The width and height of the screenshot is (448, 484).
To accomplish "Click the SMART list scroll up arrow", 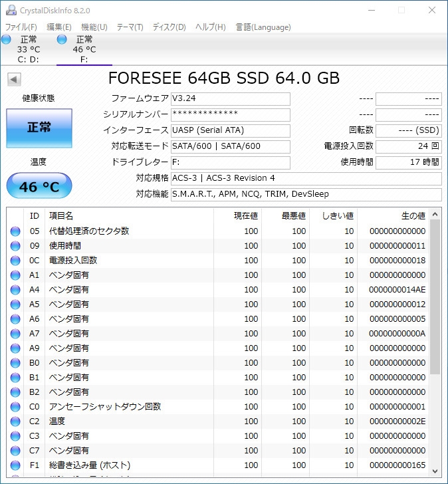I will coord(435,214).
